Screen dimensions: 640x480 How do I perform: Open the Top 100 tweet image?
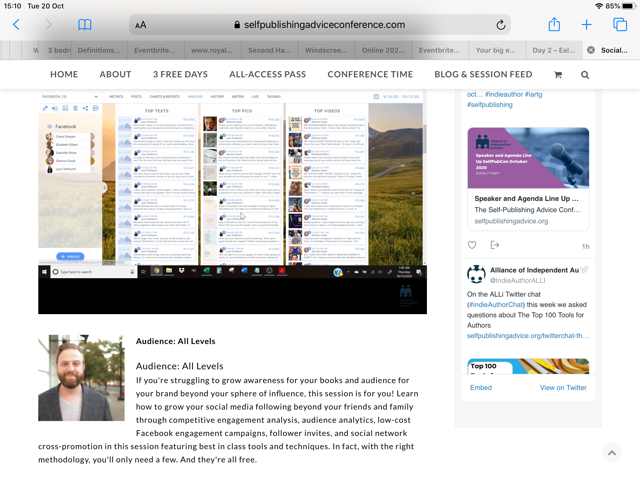click(x=528, y=366)
